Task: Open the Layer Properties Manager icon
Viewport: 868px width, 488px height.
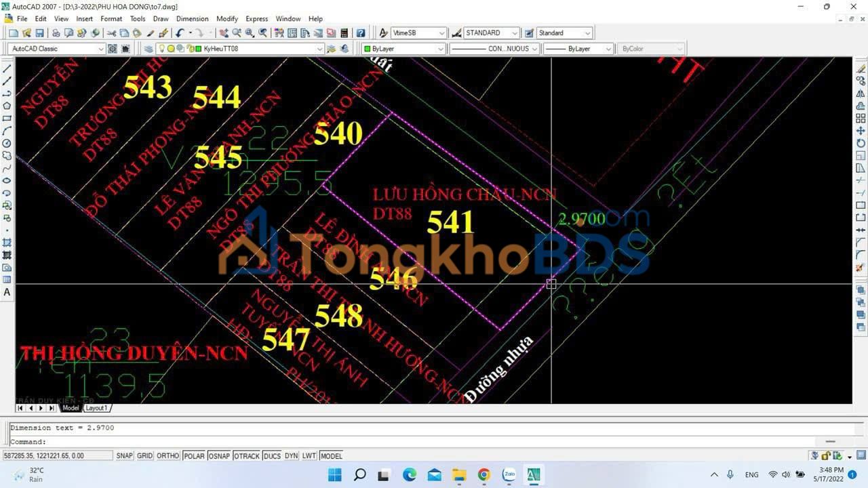Action: [x=149, y=49]
